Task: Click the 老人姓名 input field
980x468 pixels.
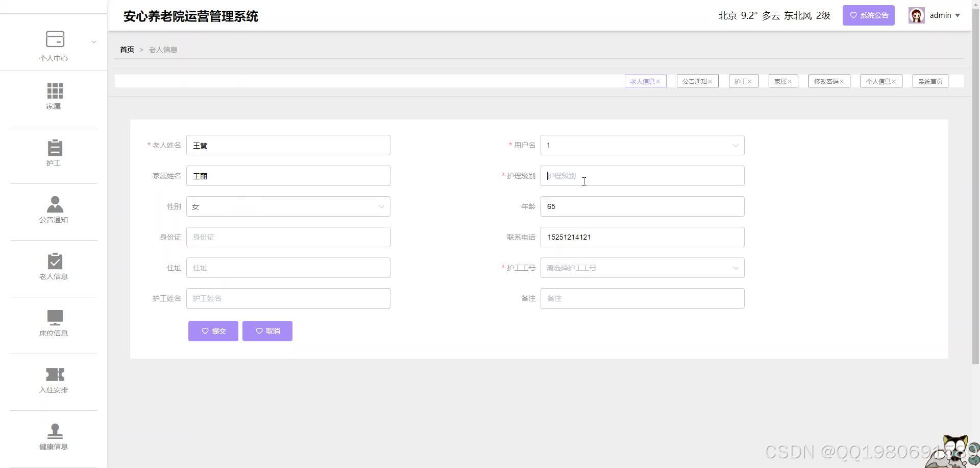Action: [288, 145]
